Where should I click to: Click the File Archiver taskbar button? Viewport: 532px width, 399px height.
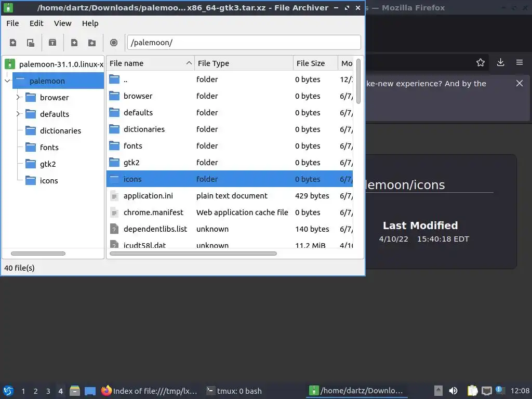click(356, 391)
